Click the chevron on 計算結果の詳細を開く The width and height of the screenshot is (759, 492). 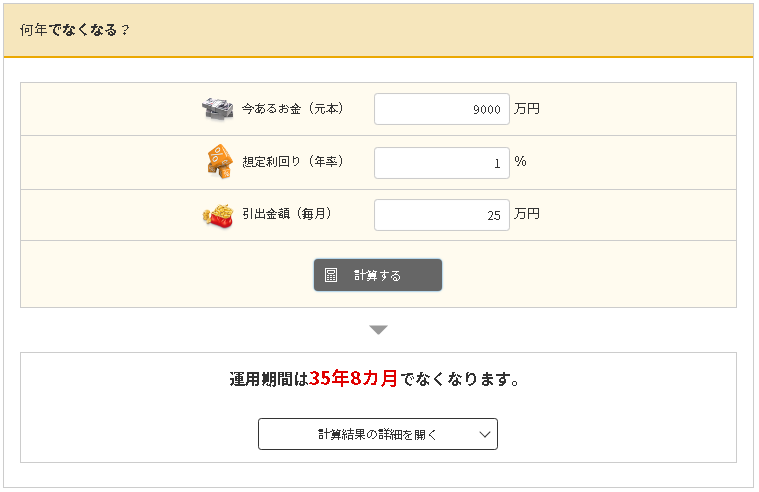[x=484, y=434]
